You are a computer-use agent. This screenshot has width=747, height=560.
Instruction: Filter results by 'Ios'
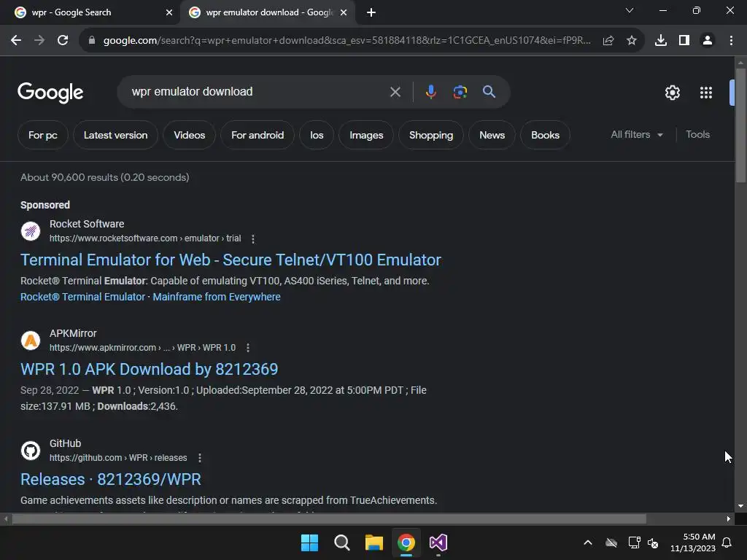(x=317, y=135)
